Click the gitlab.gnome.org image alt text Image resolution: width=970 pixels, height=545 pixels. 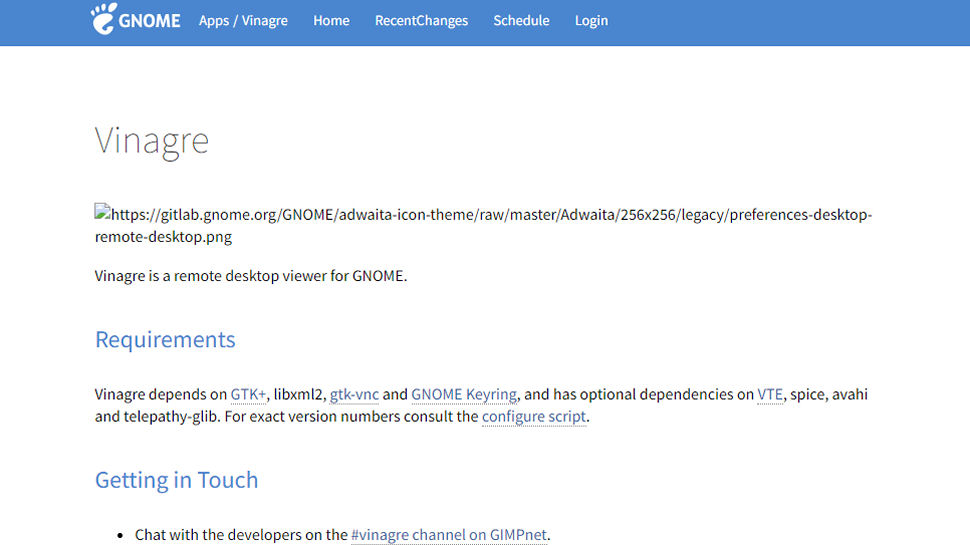490,215
